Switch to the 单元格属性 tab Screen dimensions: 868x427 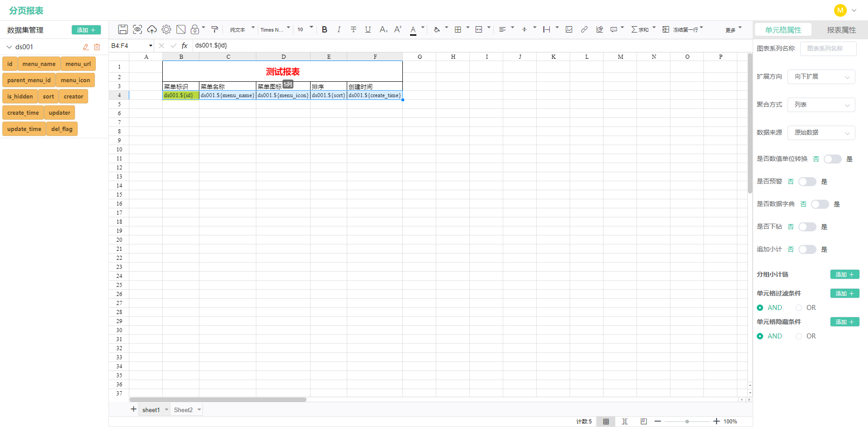click(x=783, y=30)
